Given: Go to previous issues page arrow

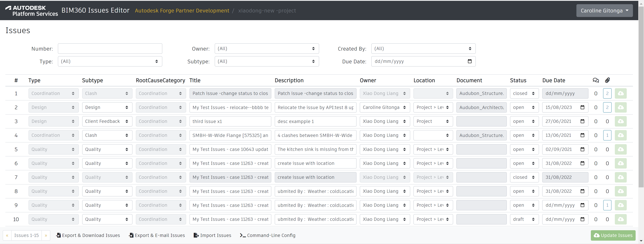Looking at the screenshot, I should (7, 235).
